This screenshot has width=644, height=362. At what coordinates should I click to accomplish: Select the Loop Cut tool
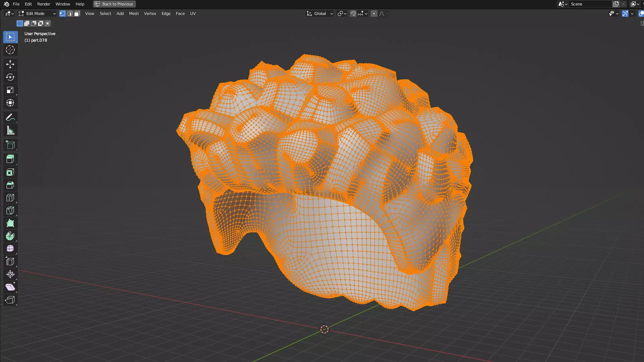pyautogui.click(x=10, y=198)
